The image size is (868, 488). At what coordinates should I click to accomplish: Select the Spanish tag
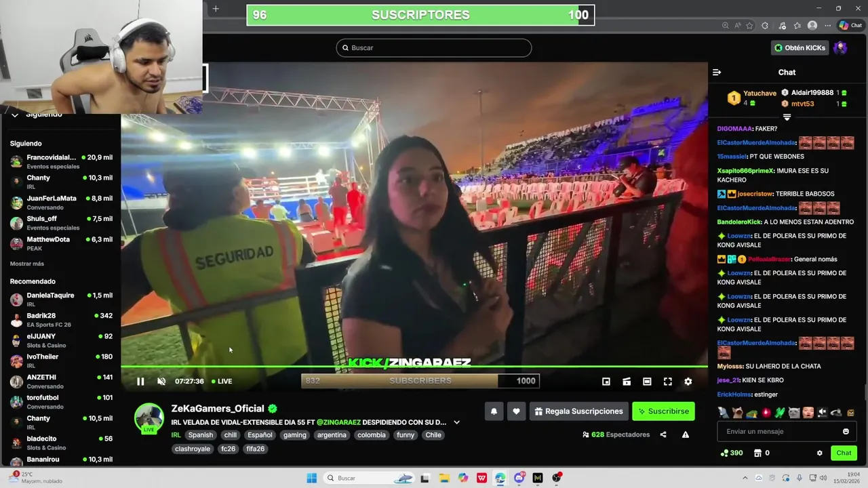(201, 435)
